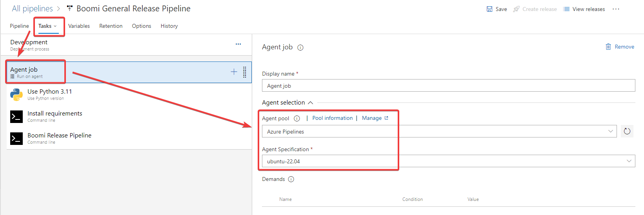
Task: Switch to the Pipeline tab
Action: pos(19,26)
